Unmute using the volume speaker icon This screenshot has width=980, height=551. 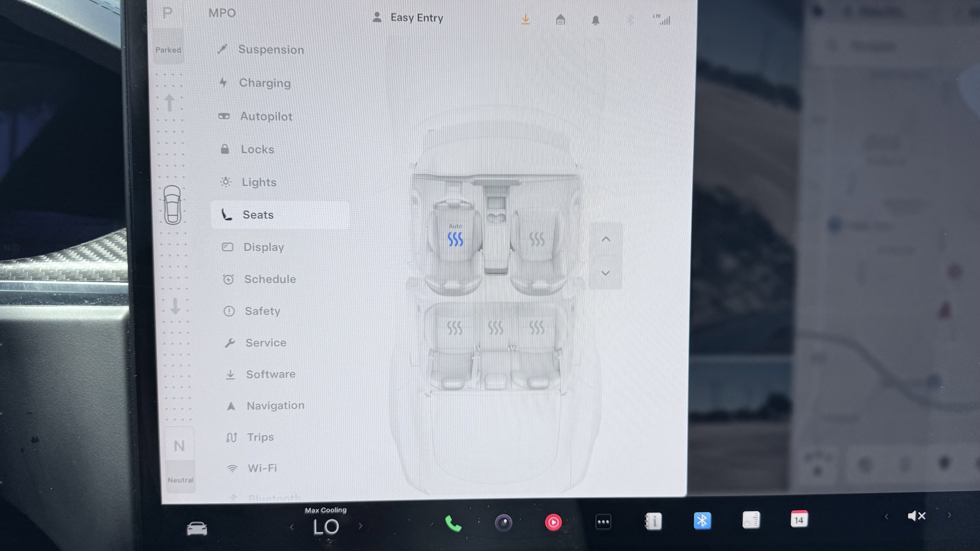(916, 516)
